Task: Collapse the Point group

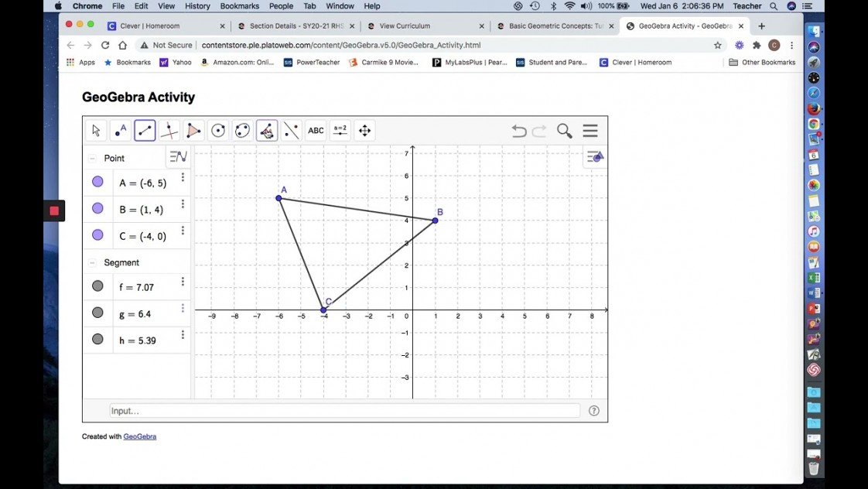Action: coord(93,158)
